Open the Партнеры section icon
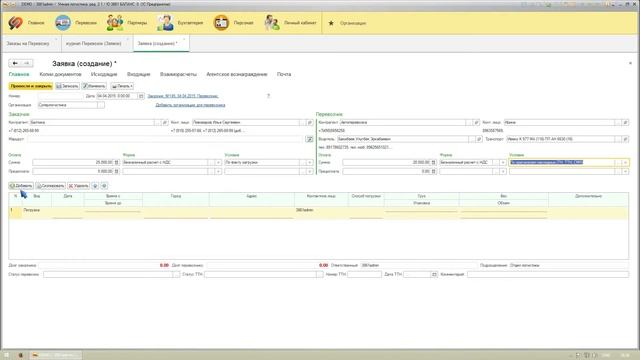Image resolution: width=640 pixels, height=360 pixels. coord(115,23)
